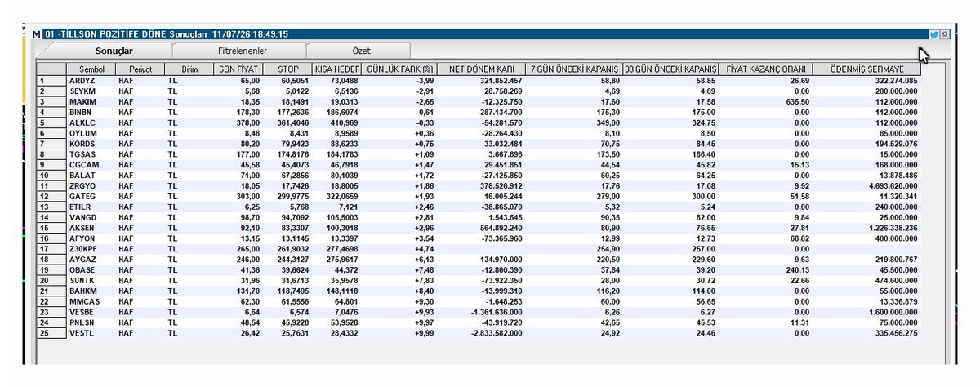
Task: Click the Twitter bird icon in title bar
Action: (933, 34)
